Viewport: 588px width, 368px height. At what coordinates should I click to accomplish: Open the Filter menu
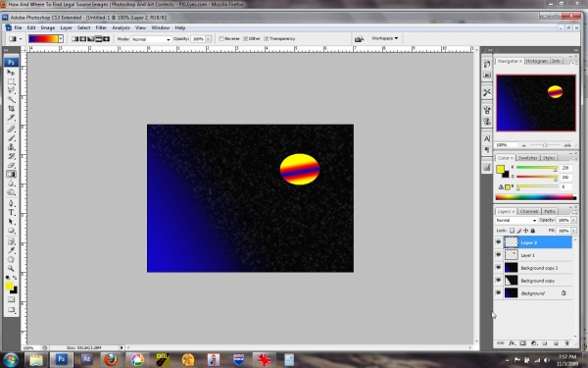point(101,27)
